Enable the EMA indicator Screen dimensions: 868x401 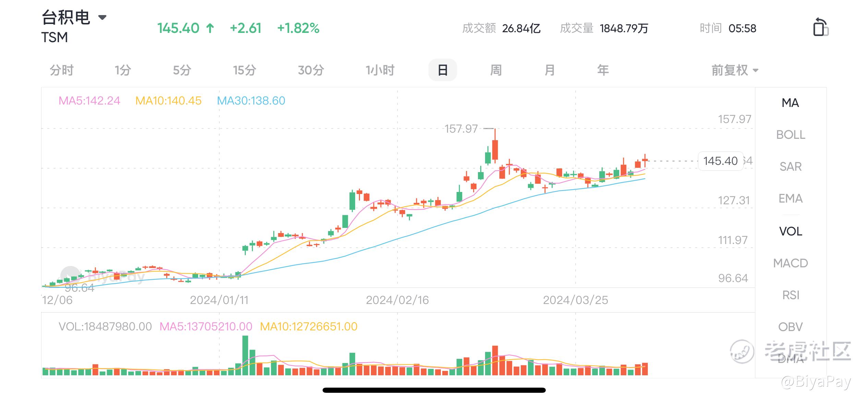(791, 198)
